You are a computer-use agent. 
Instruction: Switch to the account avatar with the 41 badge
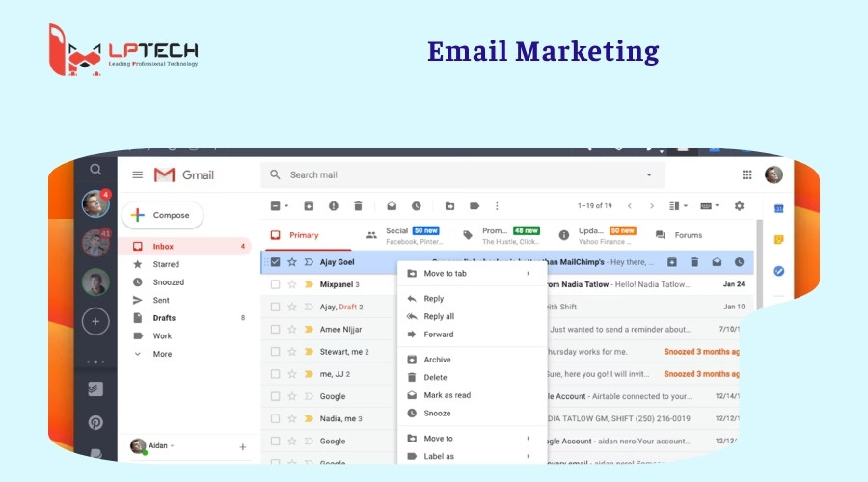(x=95, y=243)
